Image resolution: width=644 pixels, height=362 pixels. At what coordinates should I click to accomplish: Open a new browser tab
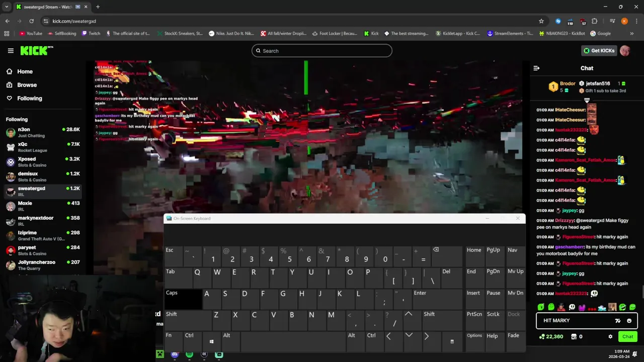98,7
